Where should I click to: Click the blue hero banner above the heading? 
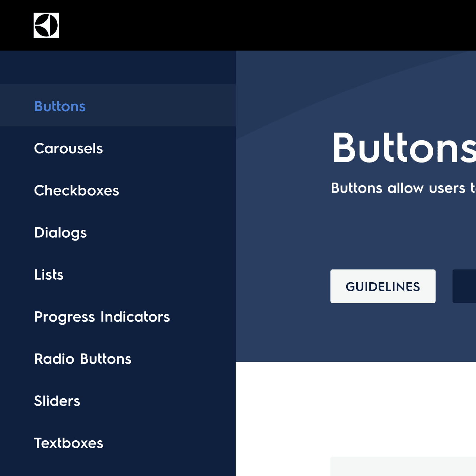click(353, 86)
